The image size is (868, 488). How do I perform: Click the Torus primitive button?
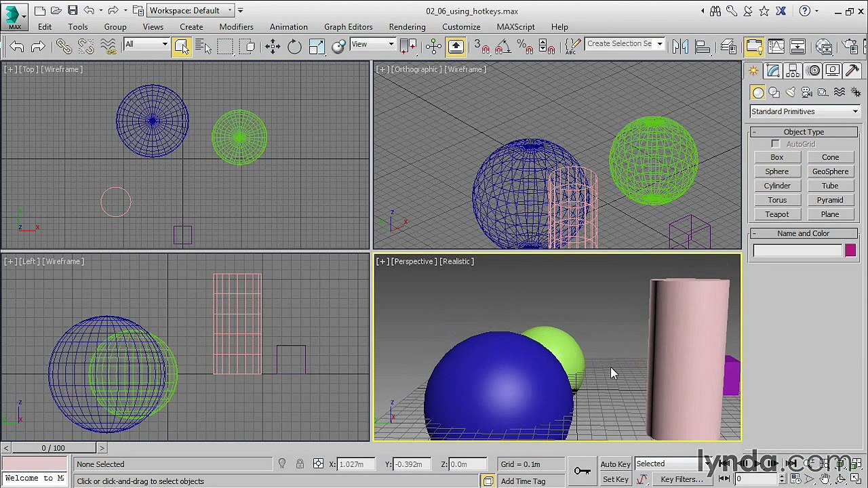[x=777, y=200]
